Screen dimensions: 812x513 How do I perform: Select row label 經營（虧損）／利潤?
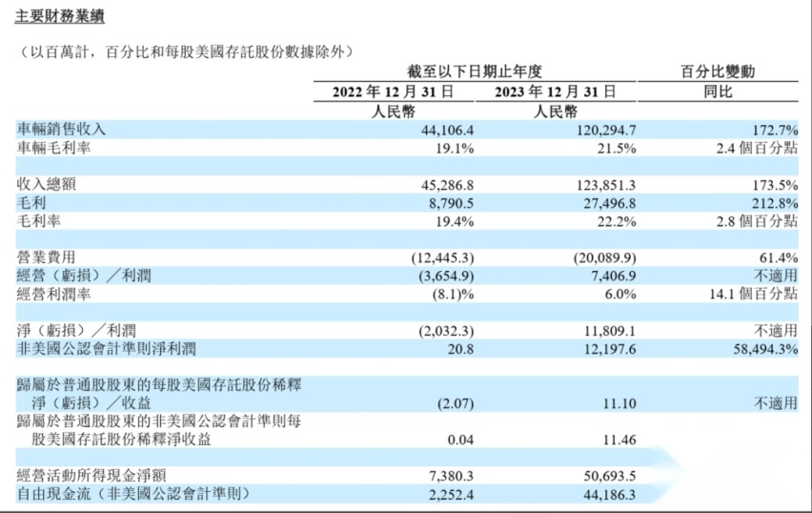(84, 276)
